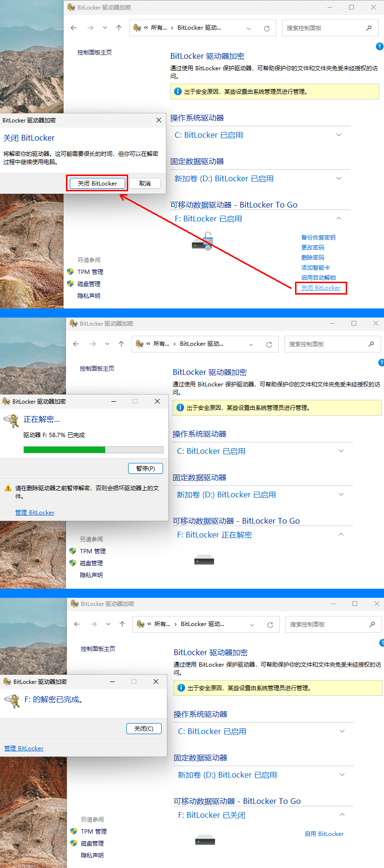The width and height of the screenshot is (384, 868).
Task: Click 启用 BitLocker link for drive F:
Action: 324,834
